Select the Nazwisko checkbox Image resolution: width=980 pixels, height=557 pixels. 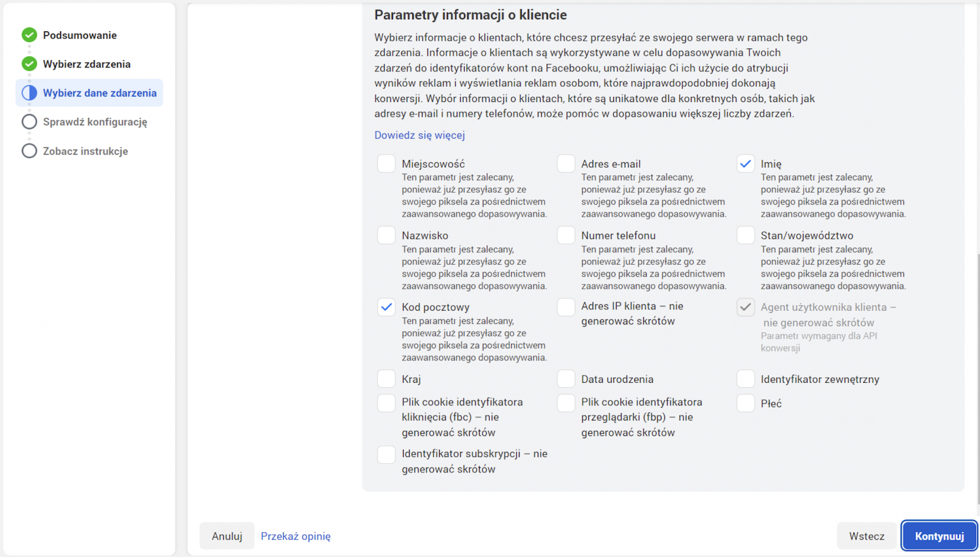(x=386, y=235)
